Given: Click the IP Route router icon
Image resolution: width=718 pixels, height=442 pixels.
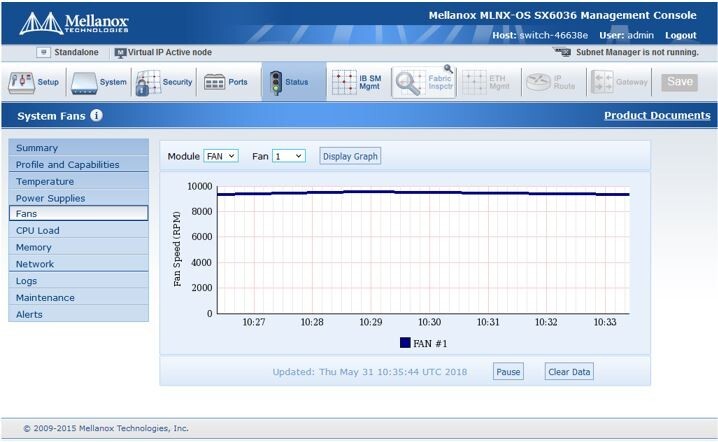Looking at the screenshot, I should click(538, 82).
